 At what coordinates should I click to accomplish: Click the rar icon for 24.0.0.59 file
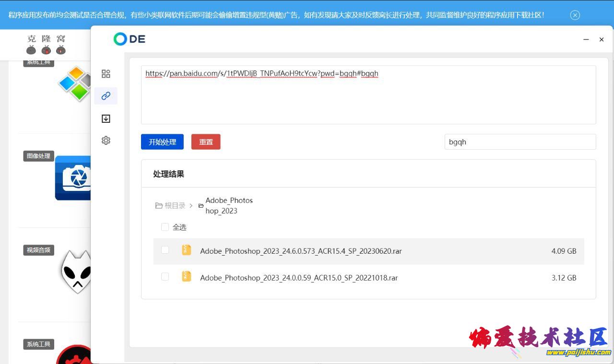coord(187,277)
